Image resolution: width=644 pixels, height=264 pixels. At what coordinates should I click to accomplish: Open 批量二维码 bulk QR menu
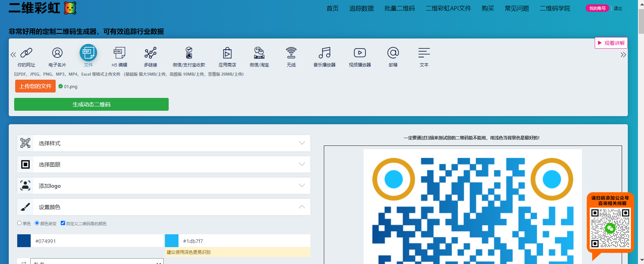[399, 8]
